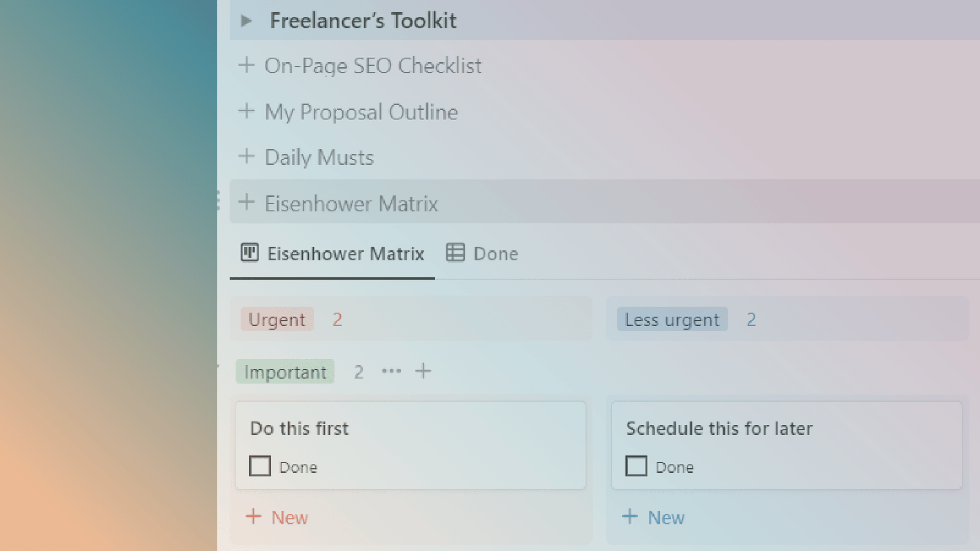Add a card with the plus icon near Important
This screenshot has width=980, height=551.
[423, 371]
